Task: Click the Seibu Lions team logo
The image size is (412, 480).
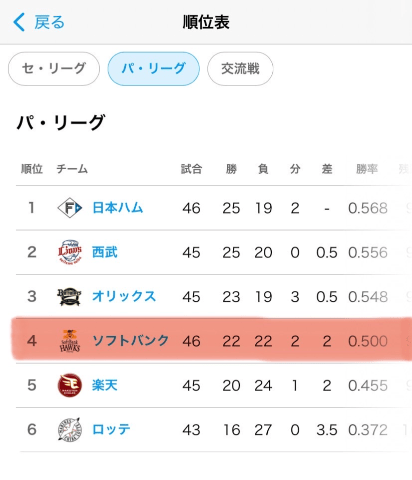Action: tap(69, 252)
